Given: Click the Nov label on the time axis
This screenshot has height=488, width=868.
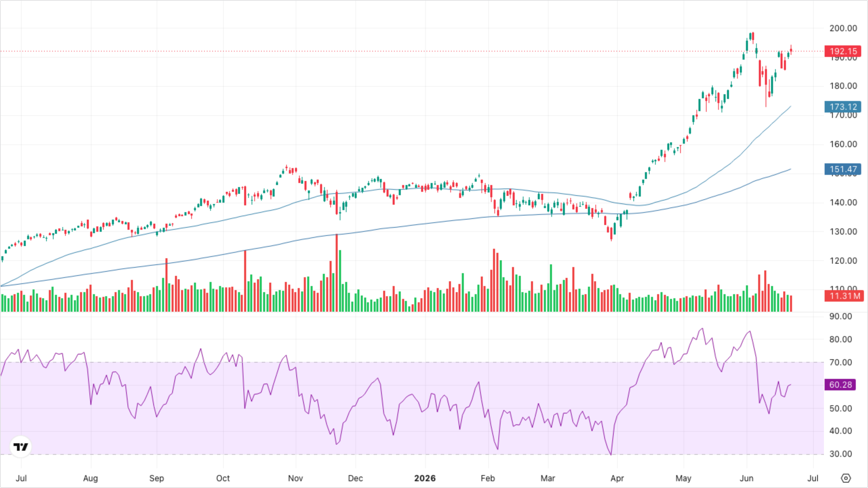Looking at the screenshot, I should coord(295,478).
